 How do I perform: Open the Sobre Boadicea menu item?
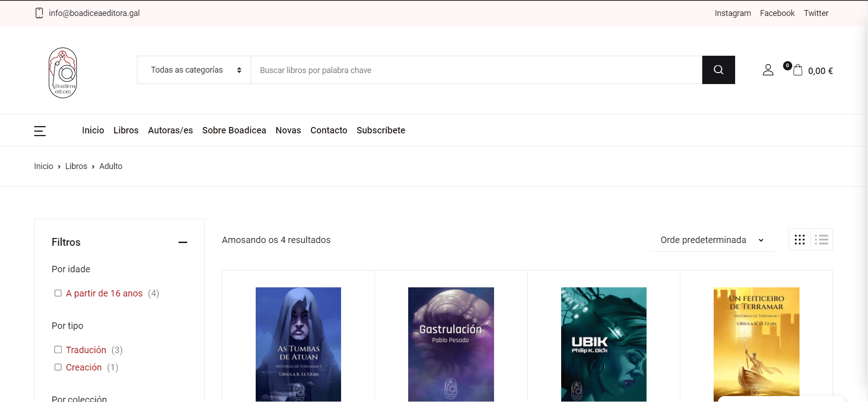234,130
